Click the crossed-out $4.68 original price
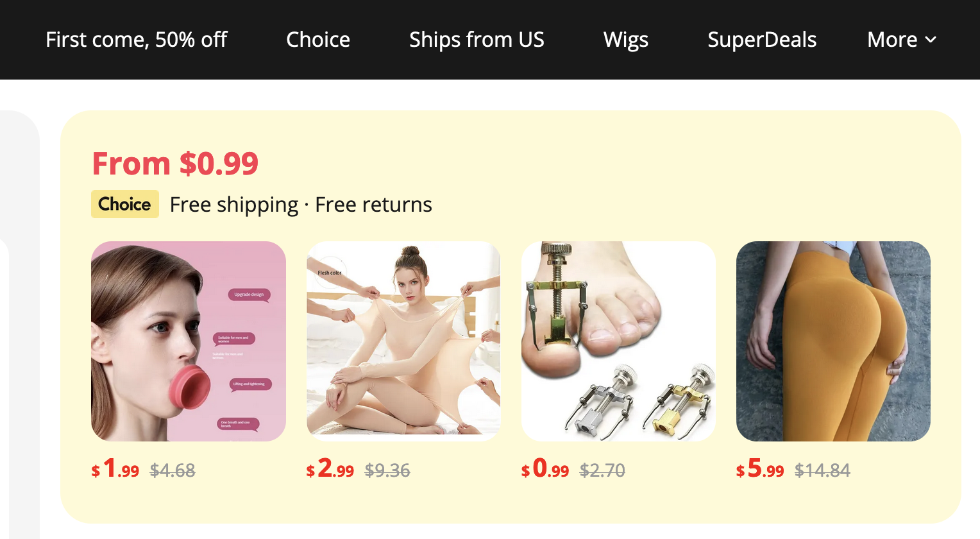980x539 pixels. coord(173,471)
